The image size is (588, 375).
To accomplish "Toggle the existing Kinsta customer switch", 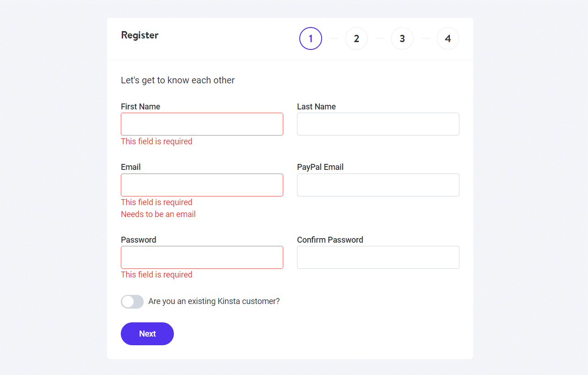I will [x=132, y=301].
